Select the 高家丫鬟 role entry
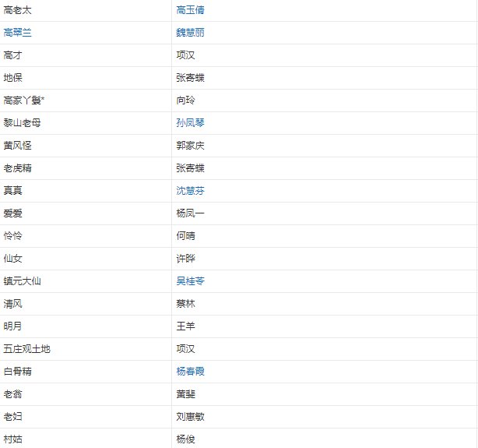 click(24, 101)
